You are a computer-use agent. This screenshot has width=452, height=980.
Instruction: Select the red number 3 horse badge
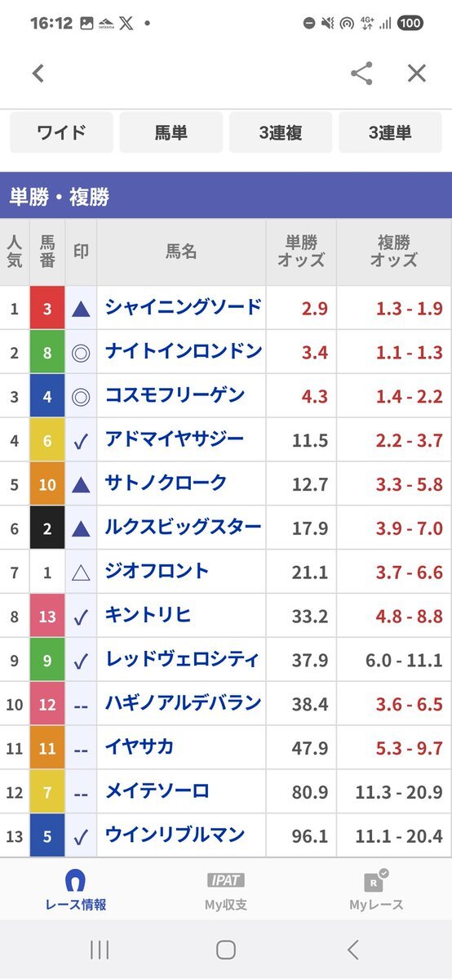pos(47,309)
